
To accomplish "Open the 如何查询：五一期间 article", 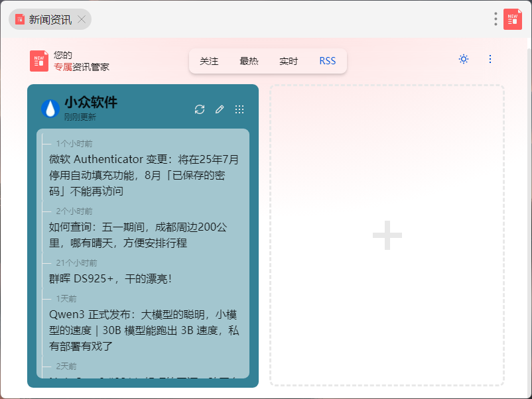I will [x=138, y=235].
